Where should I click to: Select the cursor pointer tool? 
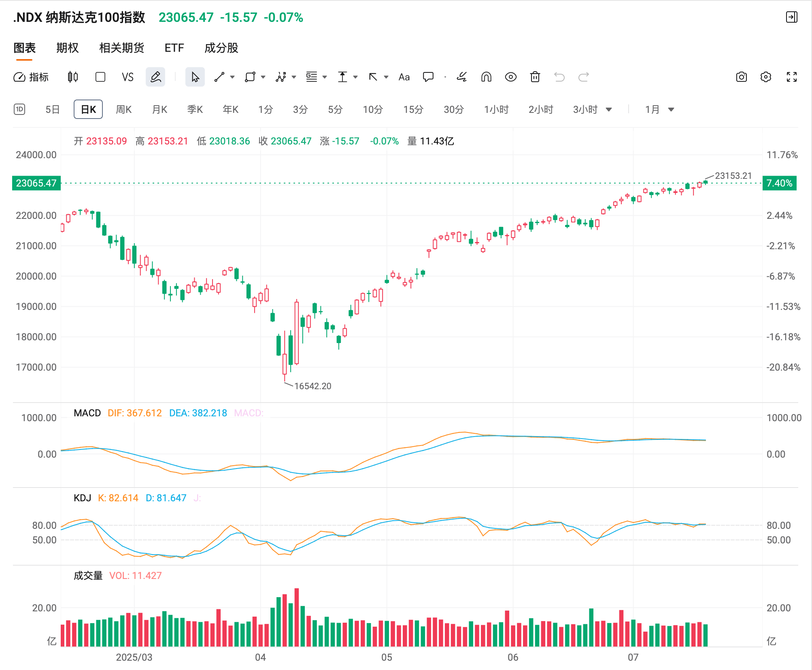tap(195, 77)
